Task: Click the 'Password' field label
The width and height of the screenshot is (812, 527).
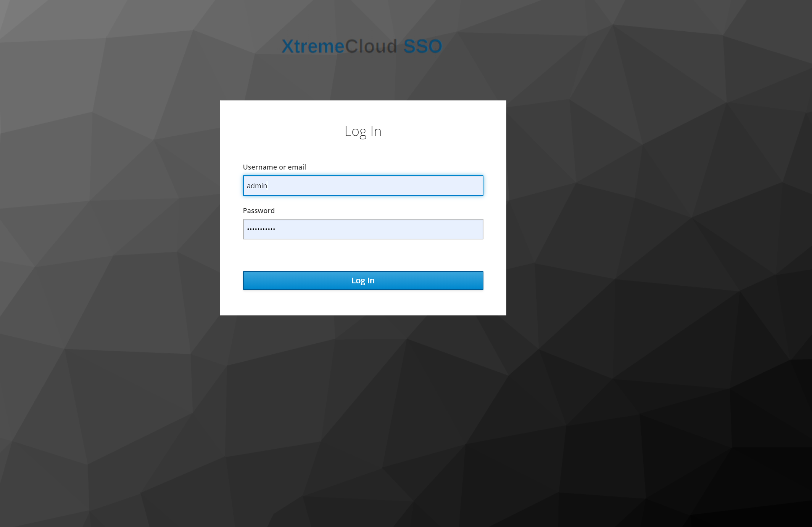Action: tap(258, 210)
